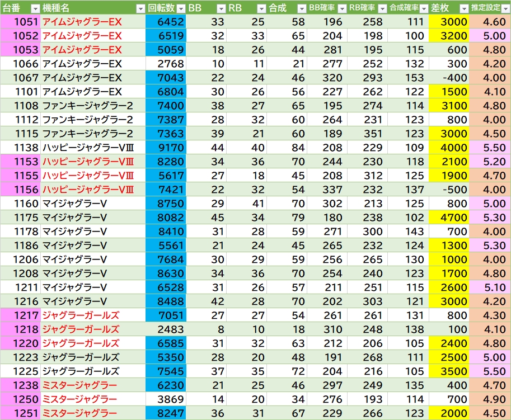Select machine number cell 1067

click(20, 78)
